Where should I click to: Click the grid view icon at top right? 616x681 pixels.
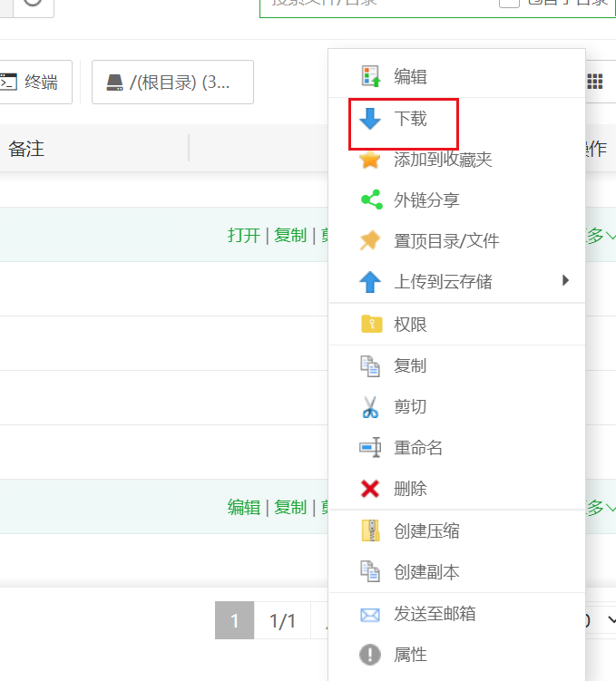coord(595,82)
